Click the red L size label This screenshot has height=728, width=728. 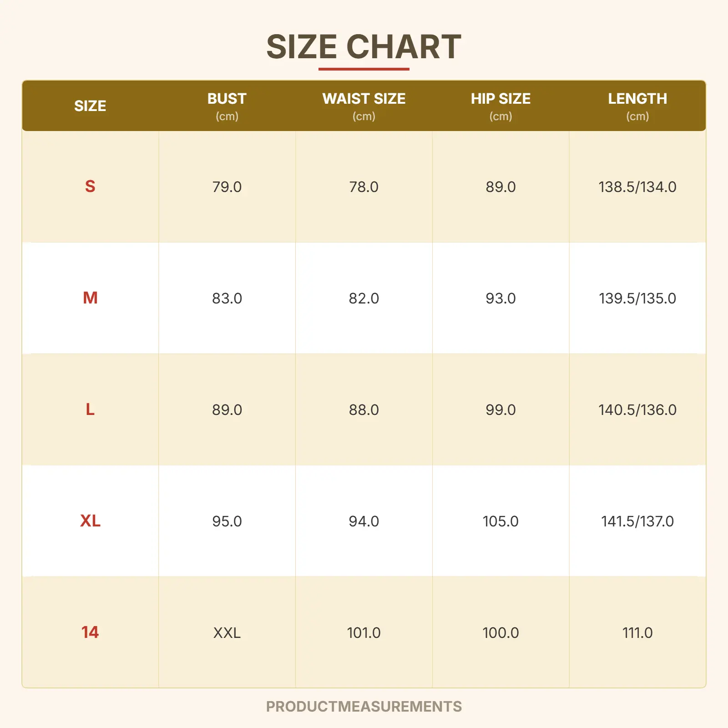click(x=90, y=409)
